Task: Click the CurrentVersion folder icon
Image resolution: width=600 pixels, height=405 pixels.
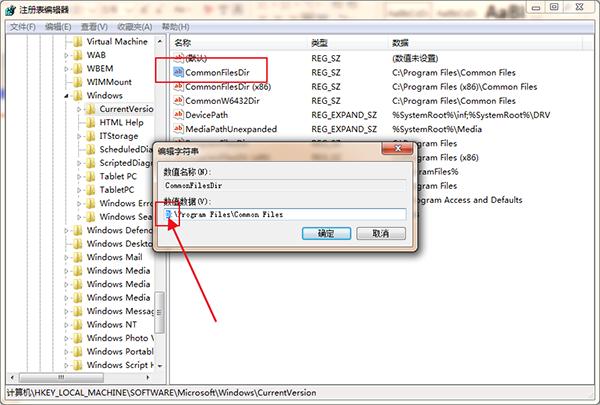Action: pos(91,109)
